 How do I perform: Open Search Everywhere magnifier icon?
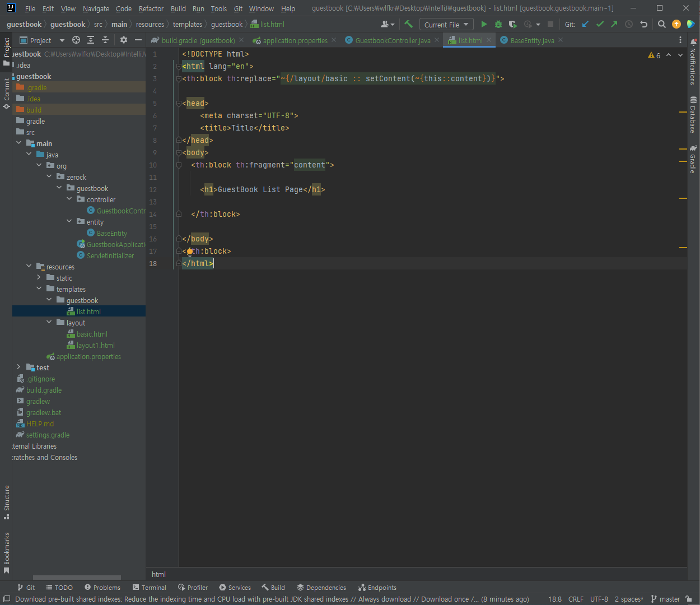662,24
